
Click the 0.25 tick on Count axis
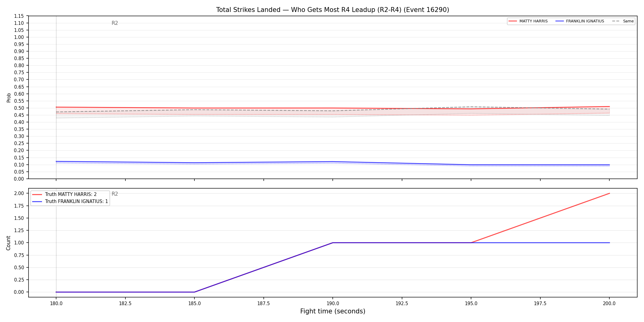point(19,280)
